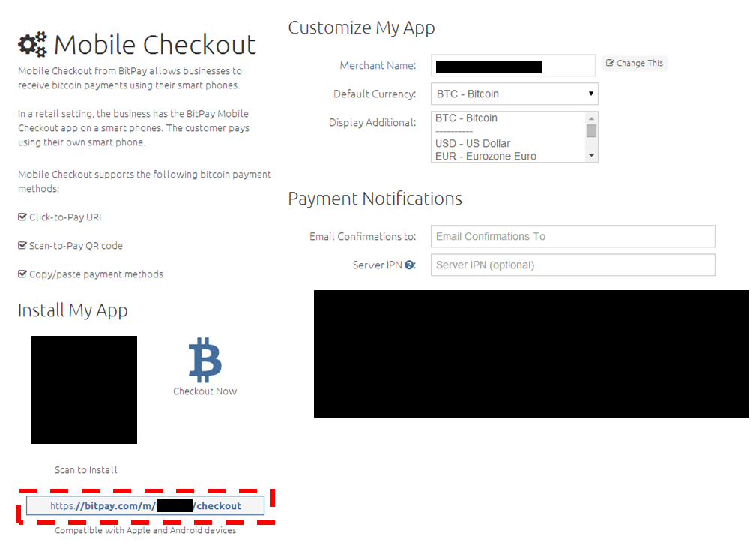Click the Merchant Name label
The width and height of the screenshot is (756, 548).
378,66
